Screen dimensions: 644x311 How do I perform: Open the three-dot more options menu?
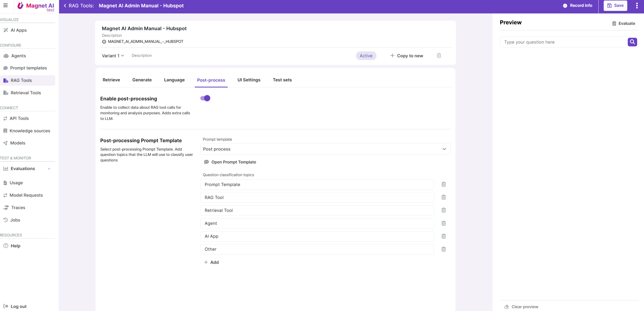[637, 6]
